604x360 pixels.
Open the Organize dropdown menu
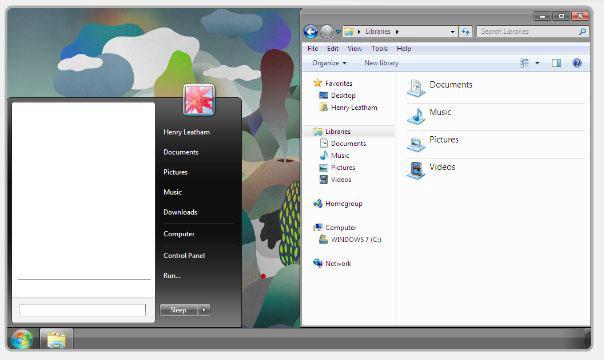point(329,63)
